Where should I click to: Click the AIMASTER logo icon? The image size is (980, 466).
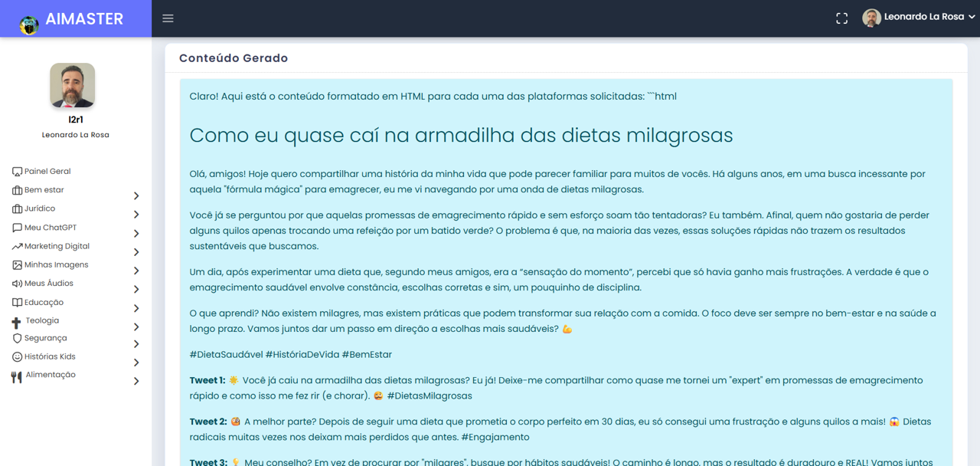pyautogui.click(x=29, y=25)
